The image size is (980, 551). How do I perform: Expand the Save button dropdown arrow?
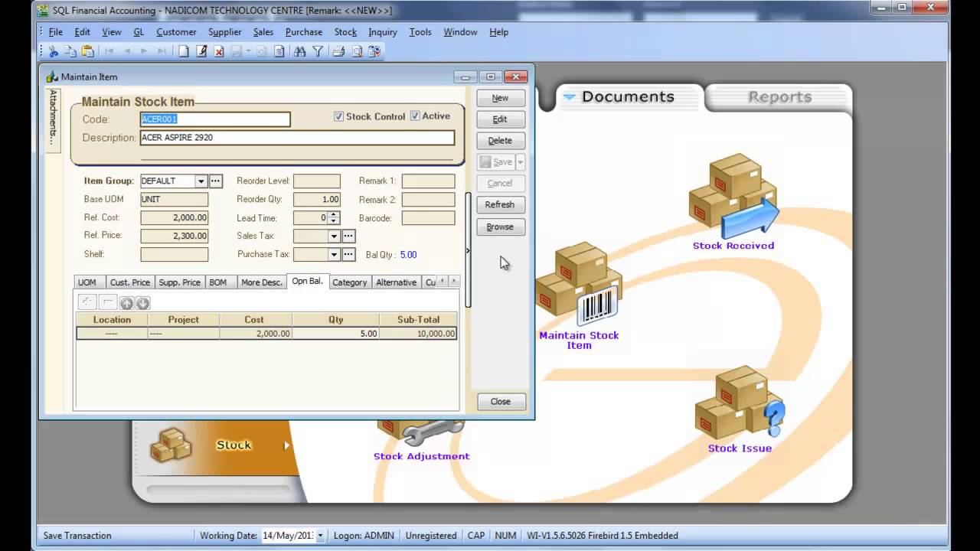pyautogui.click(x=521, y=162)
